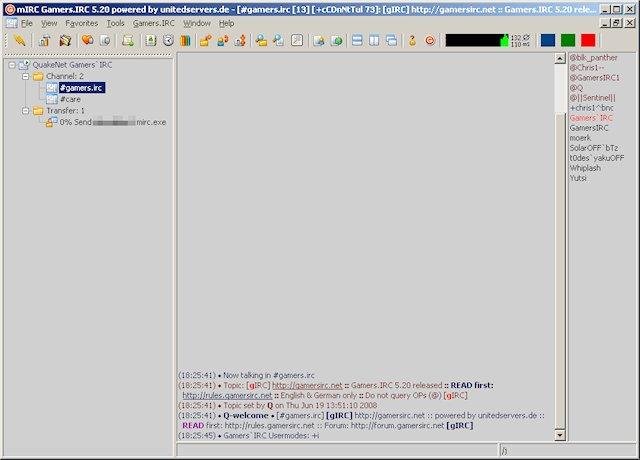Click the blue color square in toolbar
The width and height of the screenshot is (640, 460).
(548, 40)
